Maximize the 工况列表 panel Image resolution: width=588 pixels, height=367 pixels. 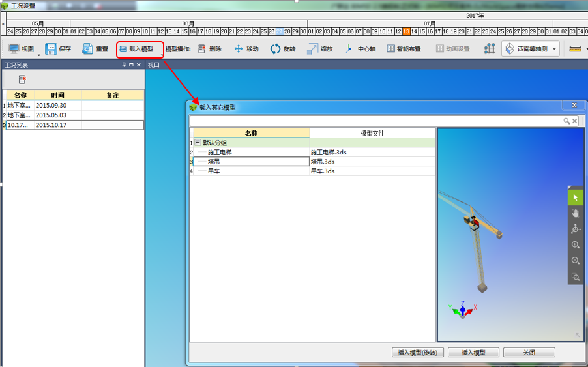click(131, 65)
